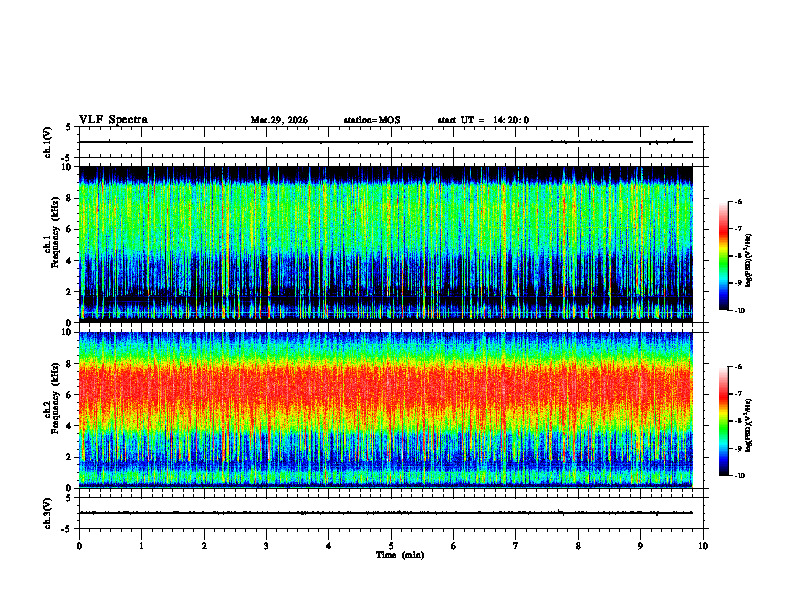This screenshot has height=612, width=792.
Task: Click time axis tick label "1"
Action: (141, 546)
